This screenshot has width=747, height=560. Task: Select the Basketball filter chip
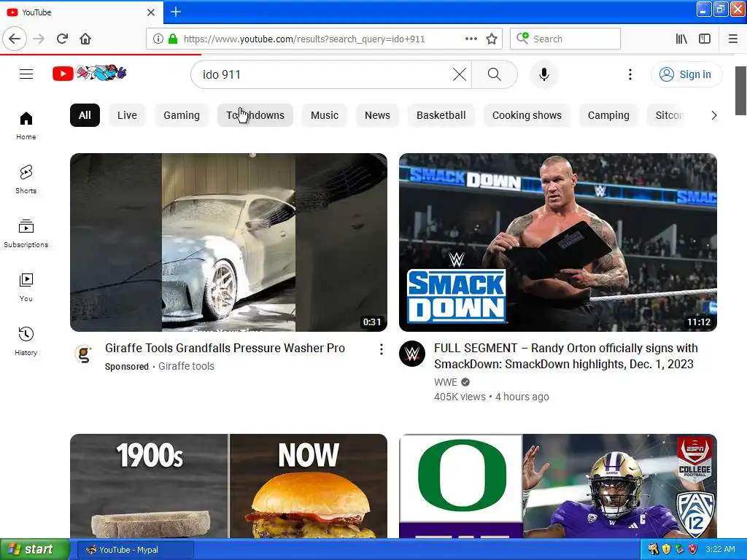pos(441,115)
